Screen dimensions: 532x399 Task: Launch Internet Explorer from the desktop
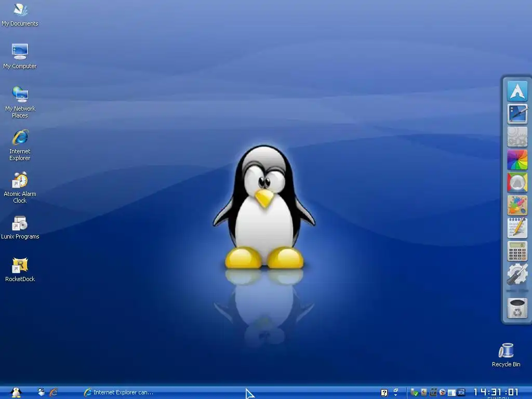[20, 145]
